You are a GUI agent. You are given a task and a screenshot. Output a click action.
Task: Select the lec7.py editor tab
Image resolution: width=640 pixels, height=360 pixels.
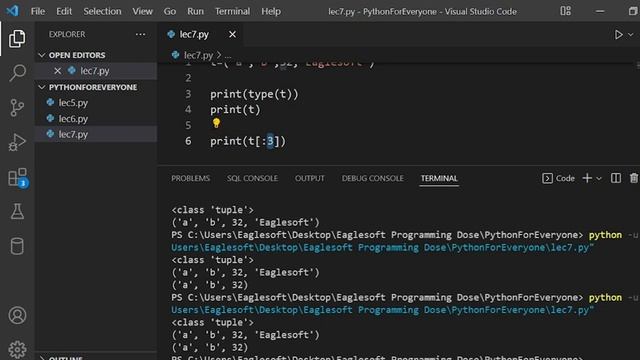click(x=194, y=35)
